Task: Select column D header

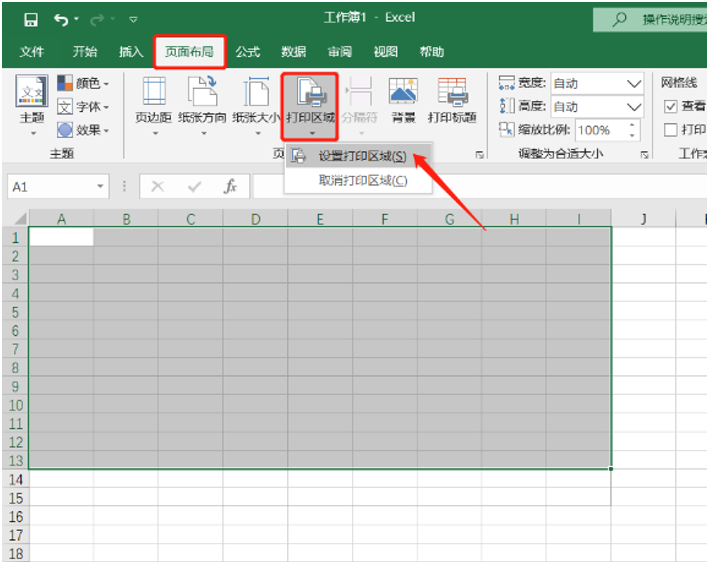Action: 255,219
